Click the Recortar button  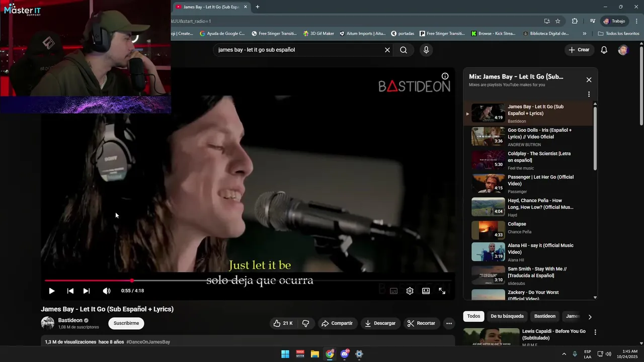(421, 323)
